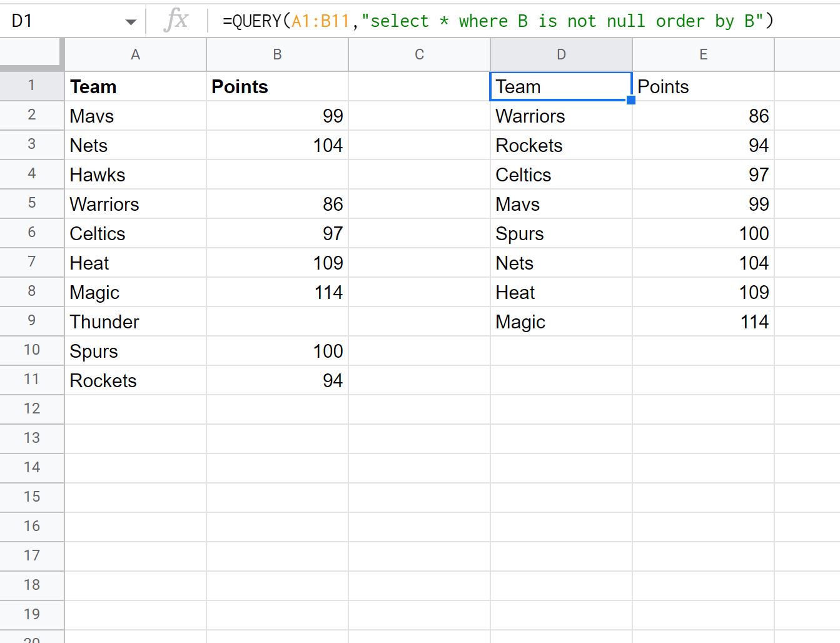Viewport: 840px width, 643px height.
Task: Click Warriors cell in column A
Action: click(x=136, y=204)
